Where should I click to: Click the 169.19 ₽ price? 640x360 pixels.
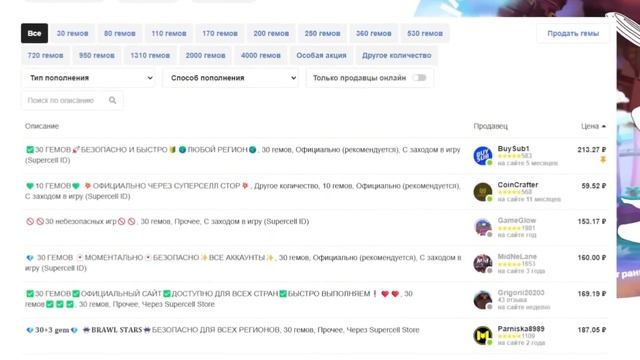(x=591, y=293)
